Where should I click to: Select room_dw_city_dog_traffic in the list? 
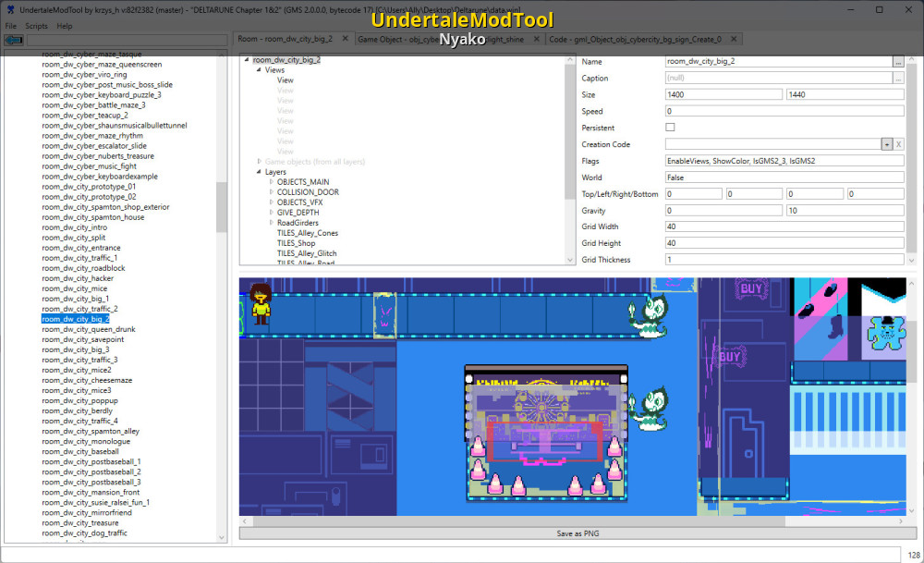[84, 532]
